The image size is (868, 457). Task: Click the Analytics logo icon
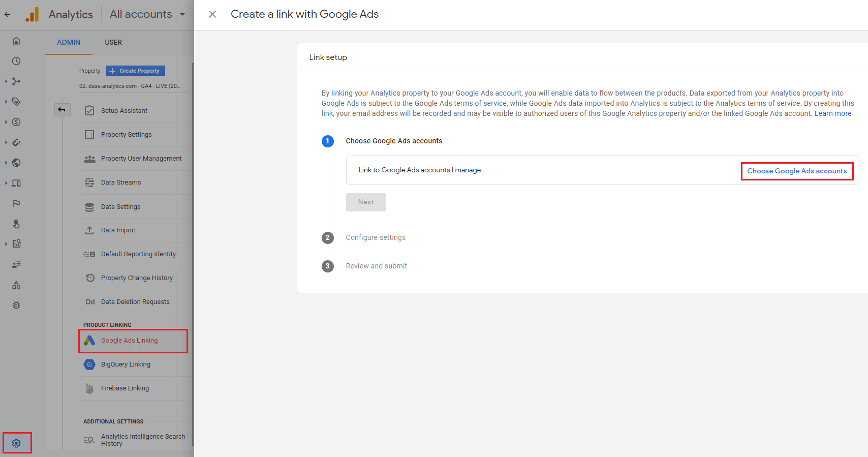(32, 14)
